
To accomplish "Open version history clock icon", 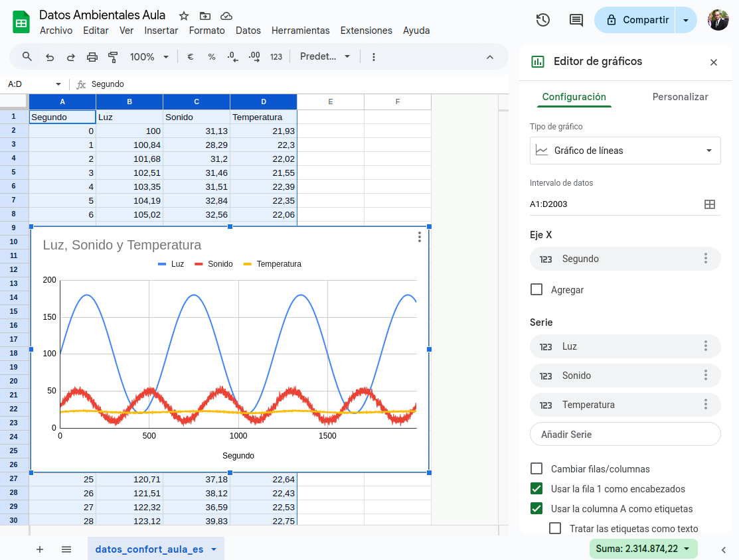I will tap(542, 20).
